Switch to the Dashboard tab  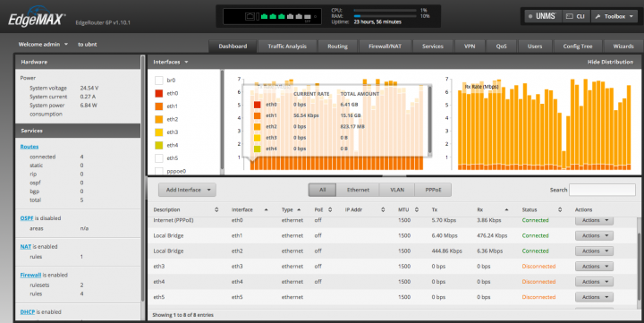pyautogui.click(x=233, y=47)
